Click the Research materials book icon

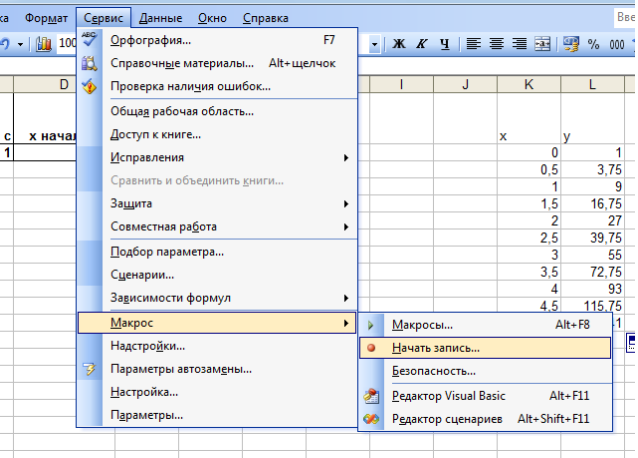pyautogui.click(x=89, y=63)
